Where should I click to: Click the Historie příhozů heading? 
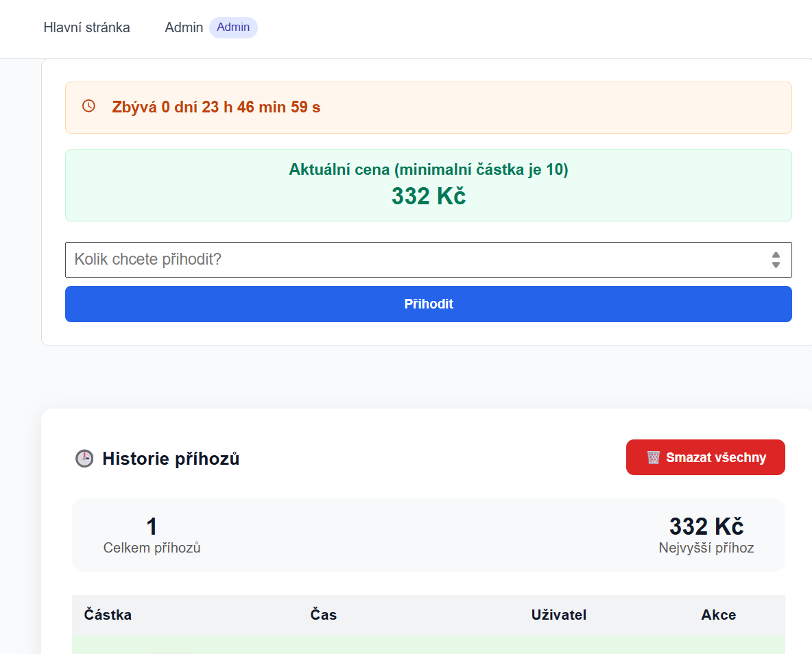171,459
